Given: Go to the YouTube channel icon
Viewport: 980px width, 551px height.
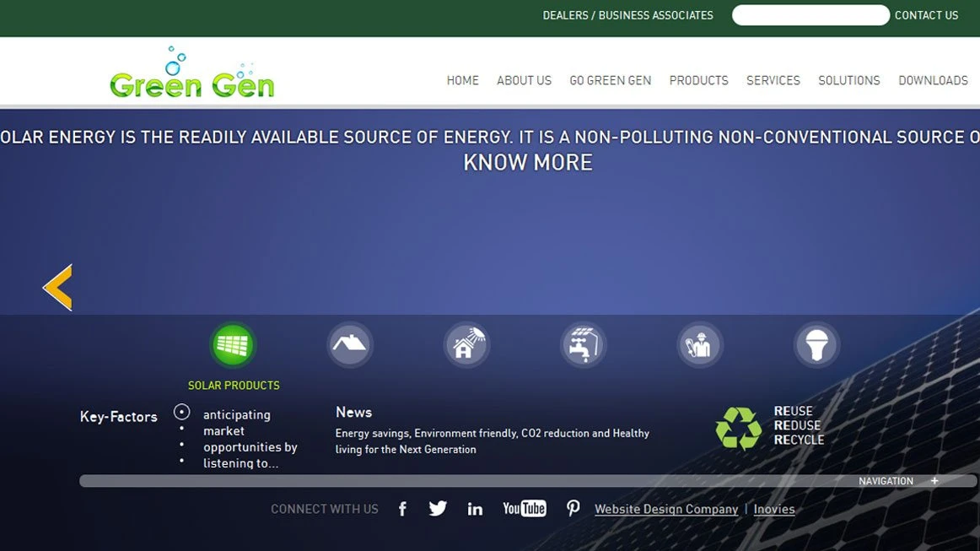Looking at the screenshot, I should point(524,508).
